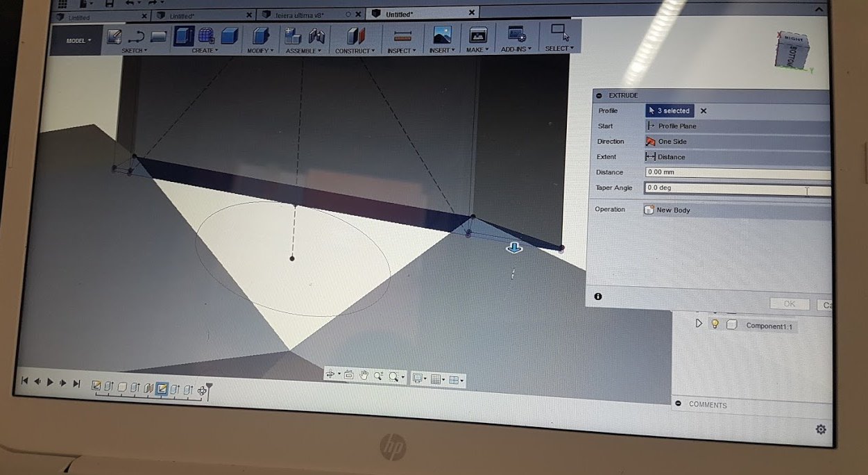
Task: Select the sketch rectangle plane icon
Action: coord(158,37)
